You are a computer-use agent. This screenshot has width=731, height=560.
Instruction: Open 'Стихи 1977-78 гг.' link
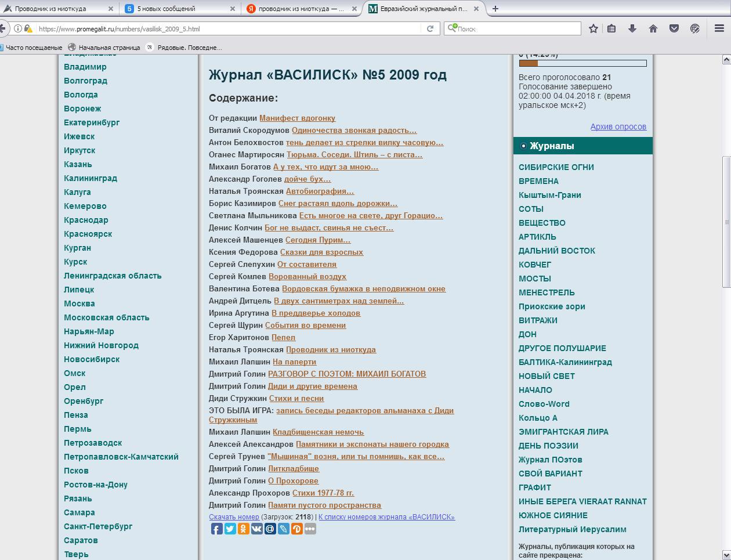pos(323,493)
